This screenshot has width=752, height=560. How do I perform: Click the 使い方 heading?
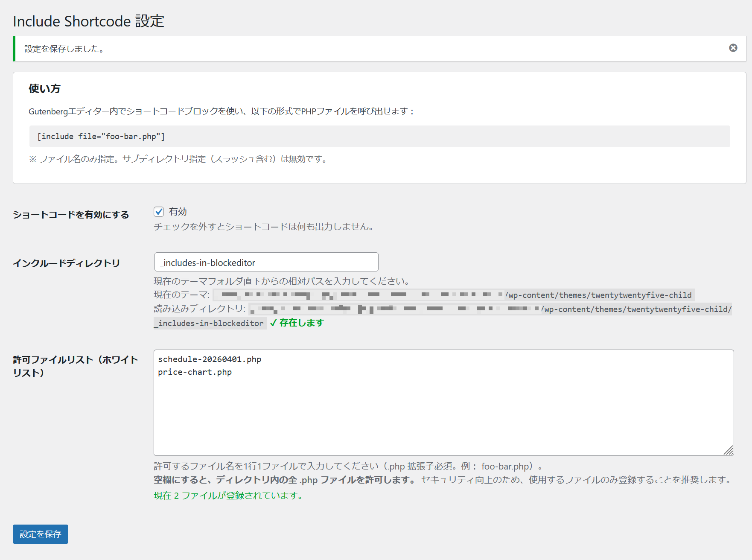44,88
